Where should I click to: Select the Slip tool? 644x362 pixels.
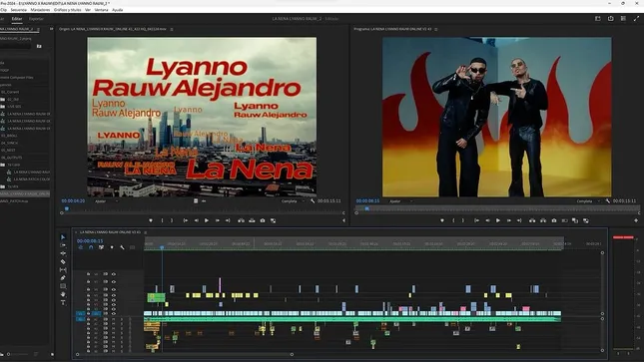tap(63, 270)
